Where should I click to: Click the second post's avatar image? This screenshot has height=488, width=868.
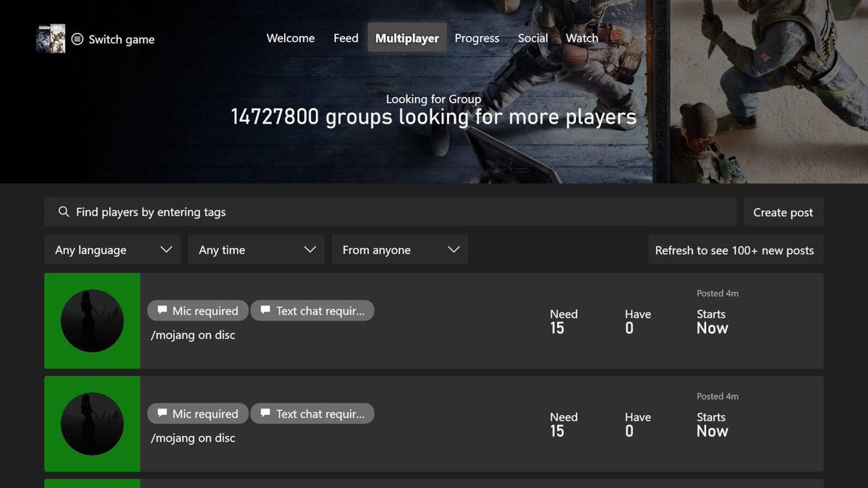point(92,424)
